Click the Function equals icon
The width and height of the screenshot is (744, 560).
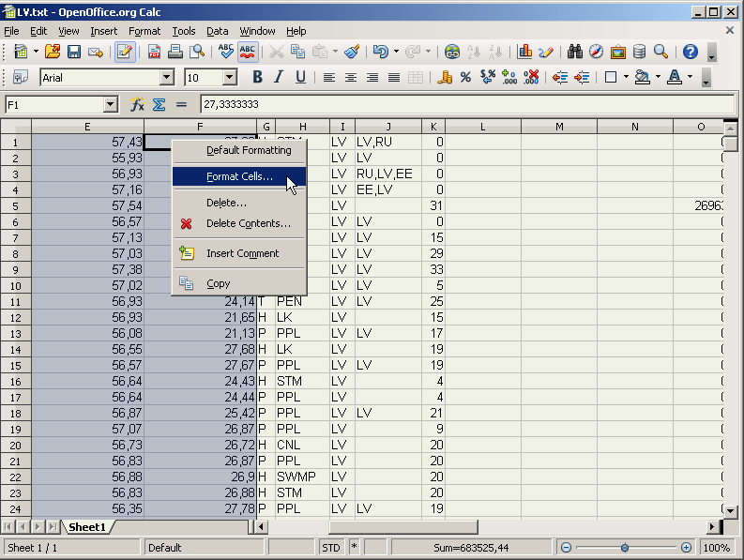tap(181, 104)
